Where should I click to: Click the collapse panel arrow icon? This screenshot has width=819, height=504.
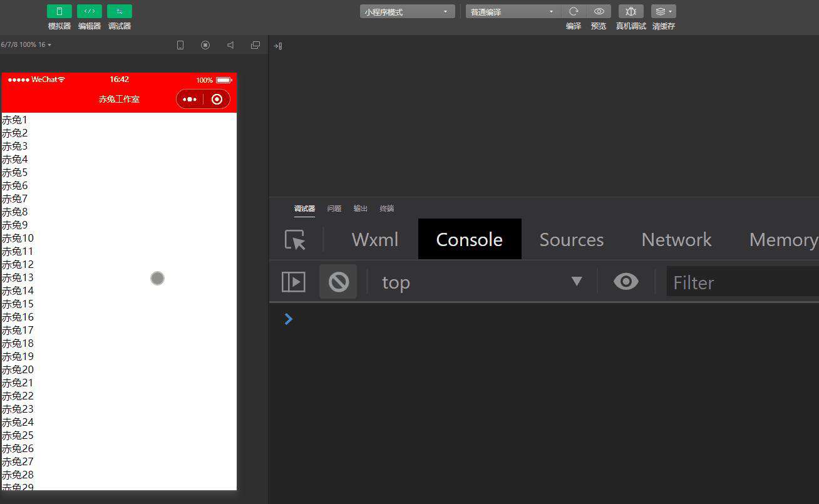(278, 46)
